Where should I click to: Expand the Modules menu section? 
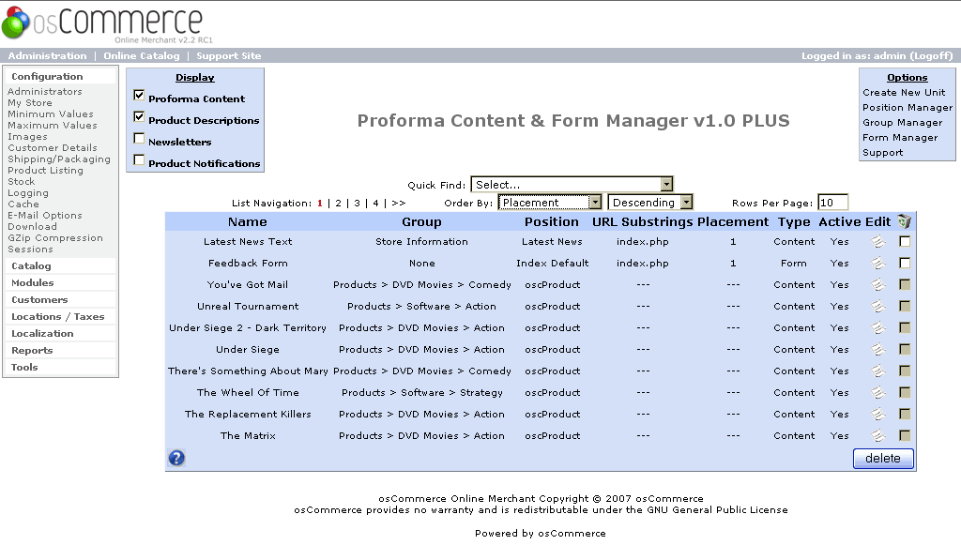coord(33,282)
